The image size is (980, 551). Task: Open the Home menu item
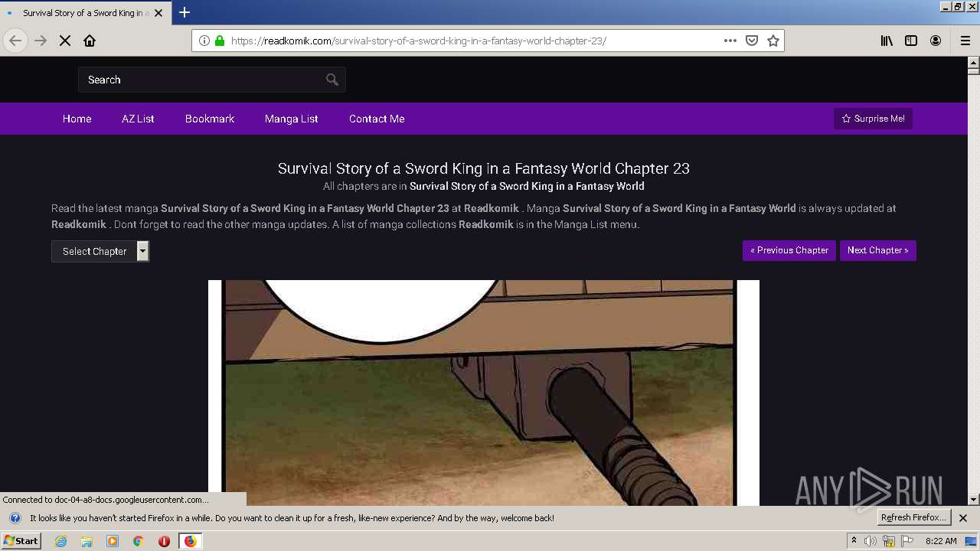[x=77, y=119]
